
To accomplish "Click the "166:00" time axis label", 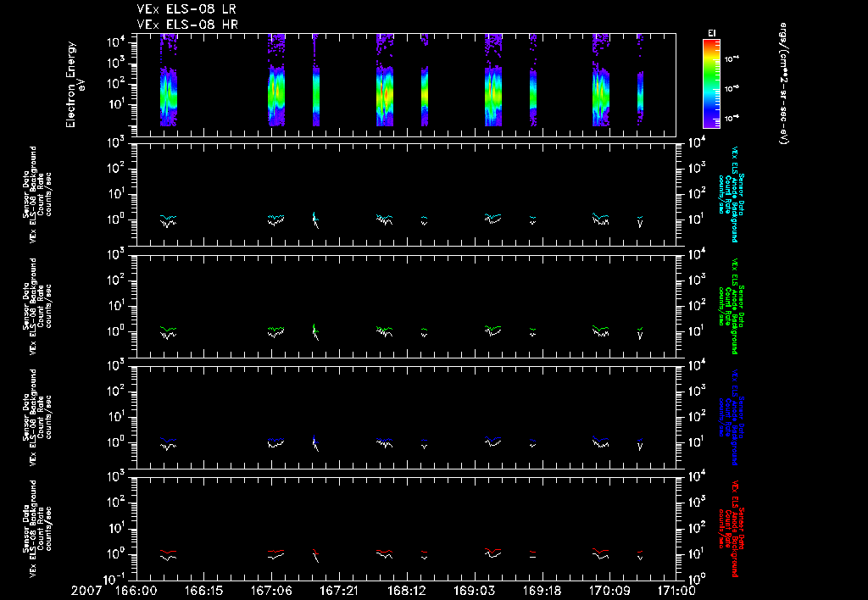I will point(136,591).
